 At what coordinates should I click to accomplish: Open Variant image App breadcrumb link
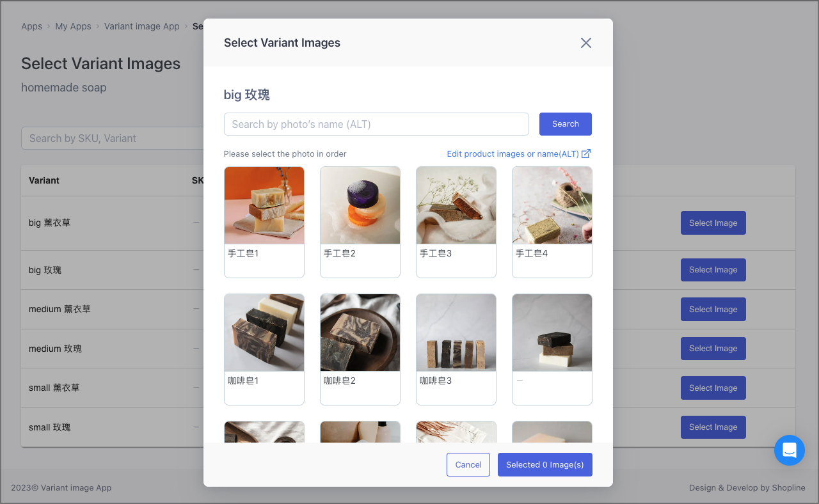[142, 26]
